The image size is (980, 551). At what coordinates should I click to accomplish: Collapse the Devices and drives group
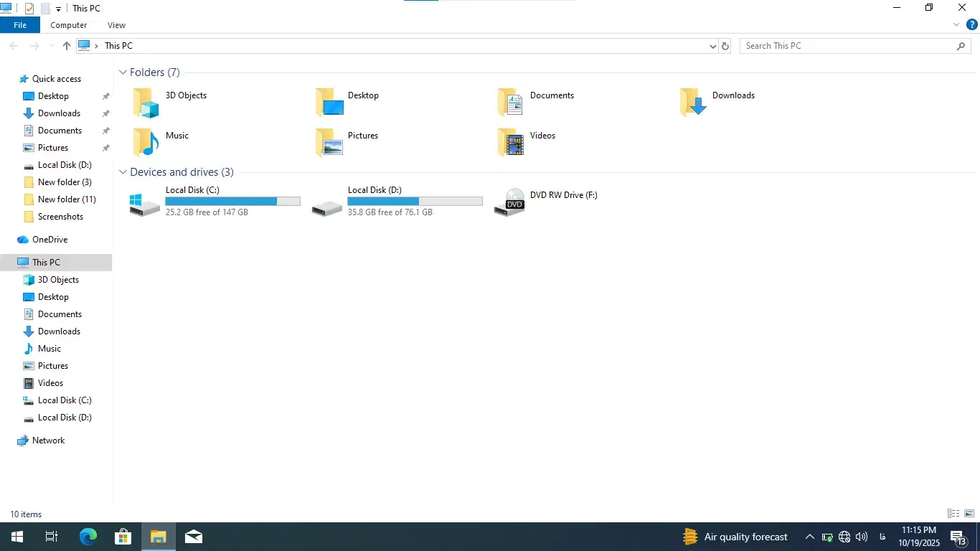point(123,172)
